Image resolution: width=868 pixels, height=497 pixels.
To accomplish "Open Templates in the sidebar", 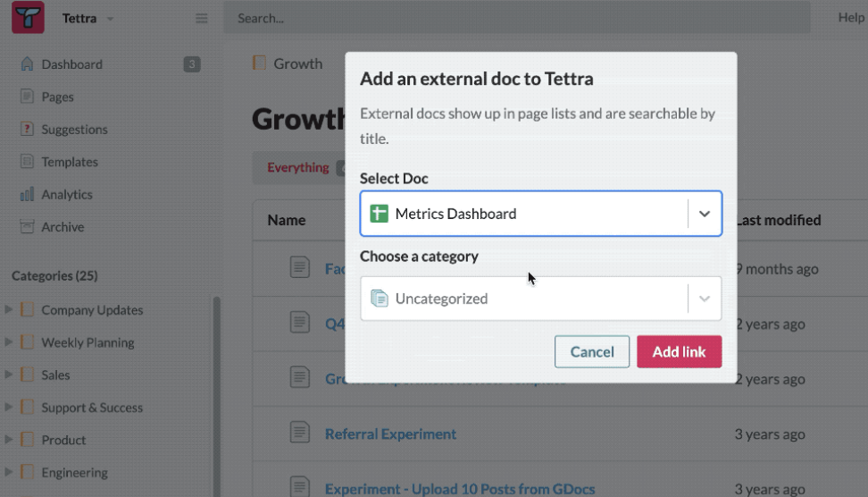I will (x=70, y=163).
